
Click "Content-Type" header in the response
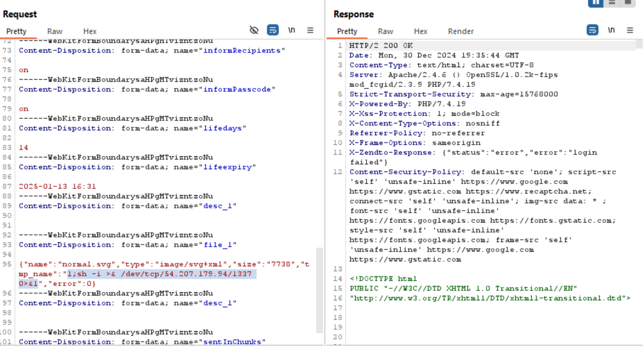379,65
